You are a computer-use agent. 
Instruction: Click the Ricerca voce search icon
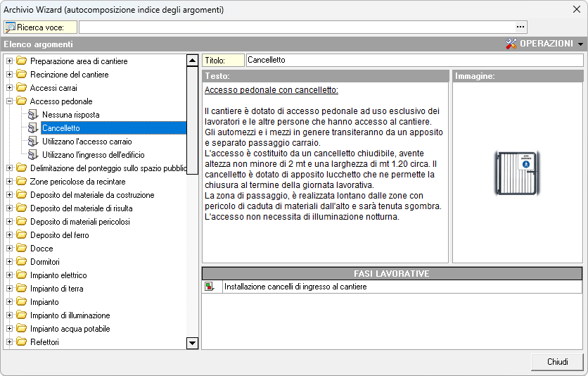(11, 27)
